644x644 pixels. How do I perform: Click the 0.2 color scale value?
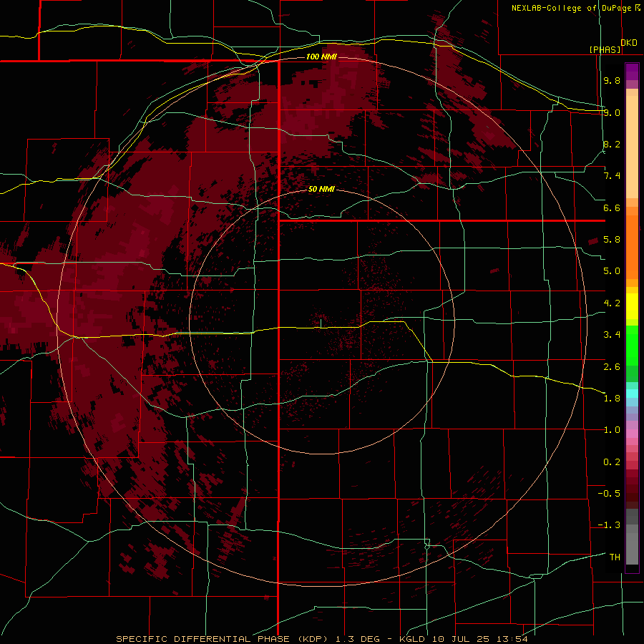pos(612,462)
